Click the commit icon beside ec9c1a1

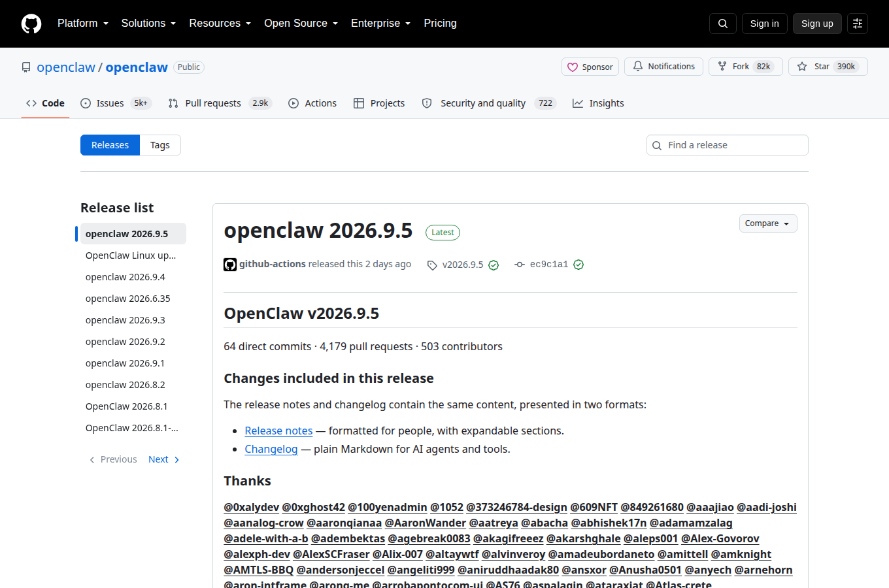520,265
